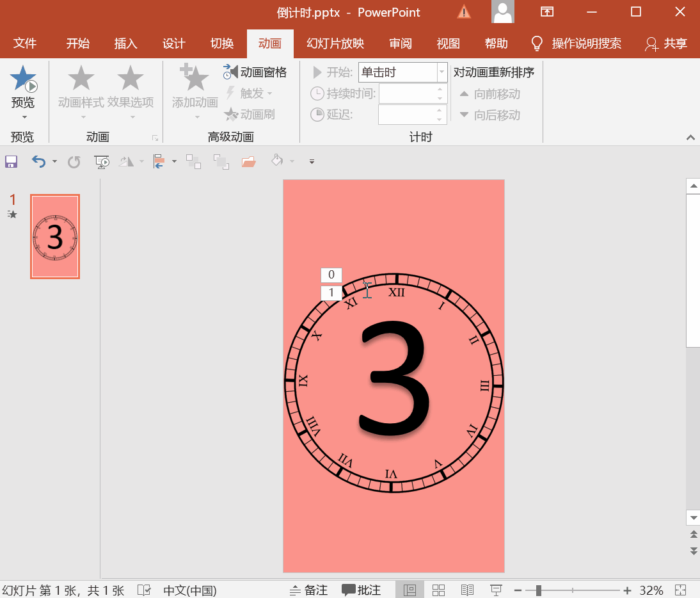Image resolution: width=700 pixels, height=598 pixels.
Task: Click the Rotate/Flip objects icon
Action: [x=126, y=161]
